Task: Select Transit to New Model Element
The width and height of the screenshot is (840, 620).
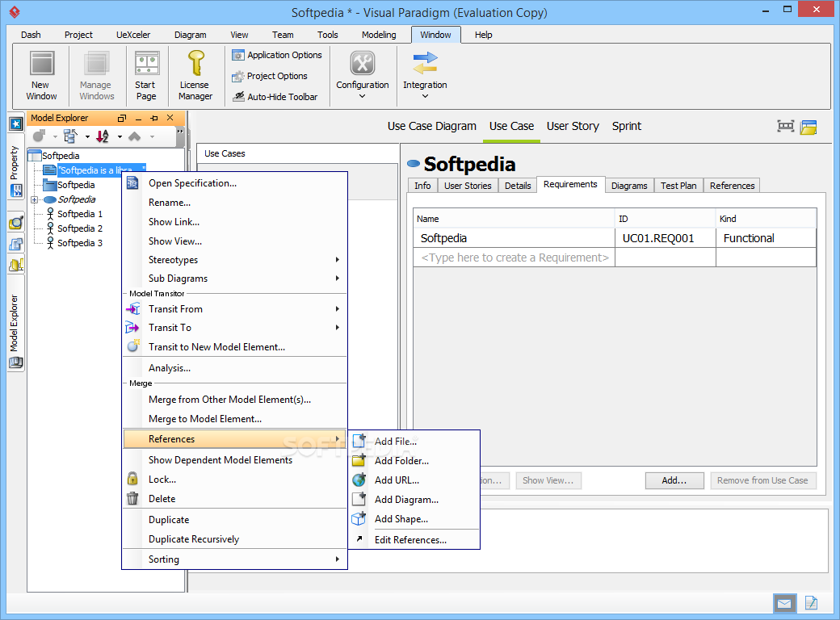Action: coord(235,347)
